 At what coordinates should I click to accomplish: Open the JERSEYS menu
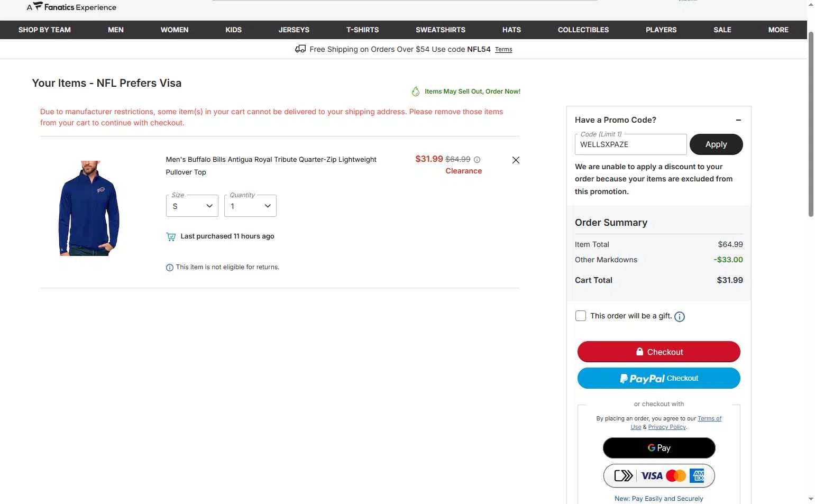pyautogui.click(x=294, y=30)
